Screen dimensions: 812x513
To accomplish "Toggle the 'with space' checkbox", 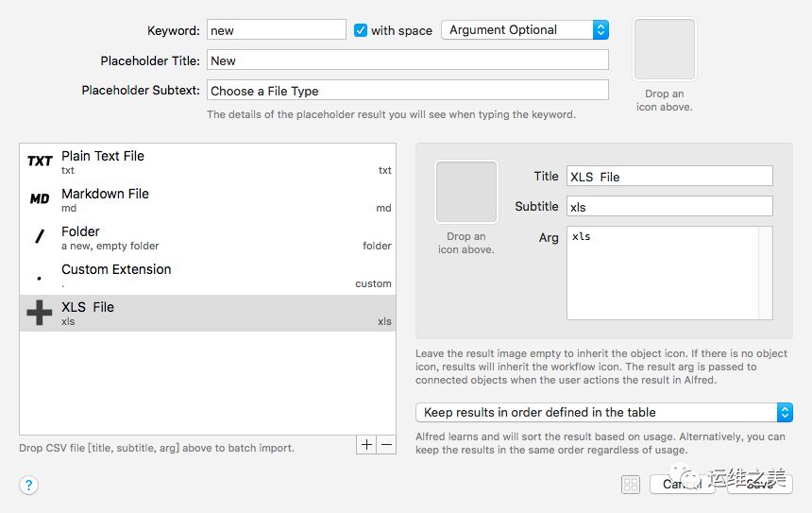I will coord(361,30).
